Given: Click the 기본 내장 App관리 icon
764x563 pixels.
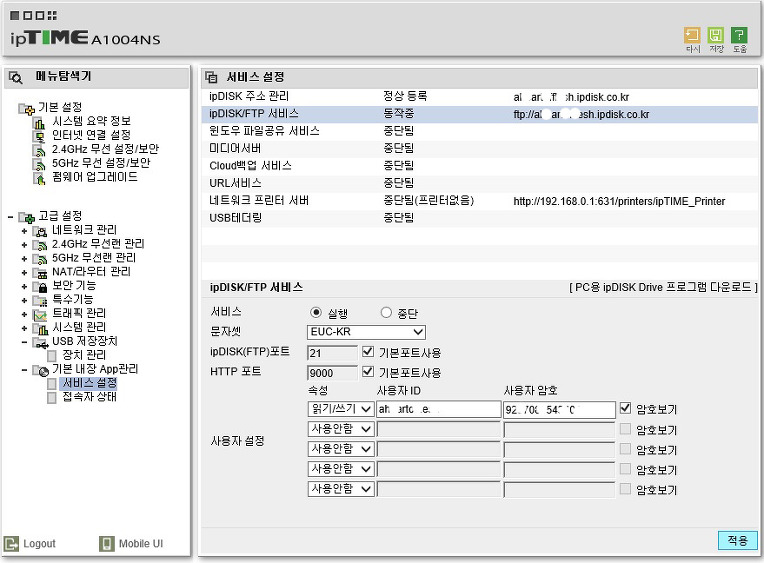Looking at the screenshot, I should [40, 371].
